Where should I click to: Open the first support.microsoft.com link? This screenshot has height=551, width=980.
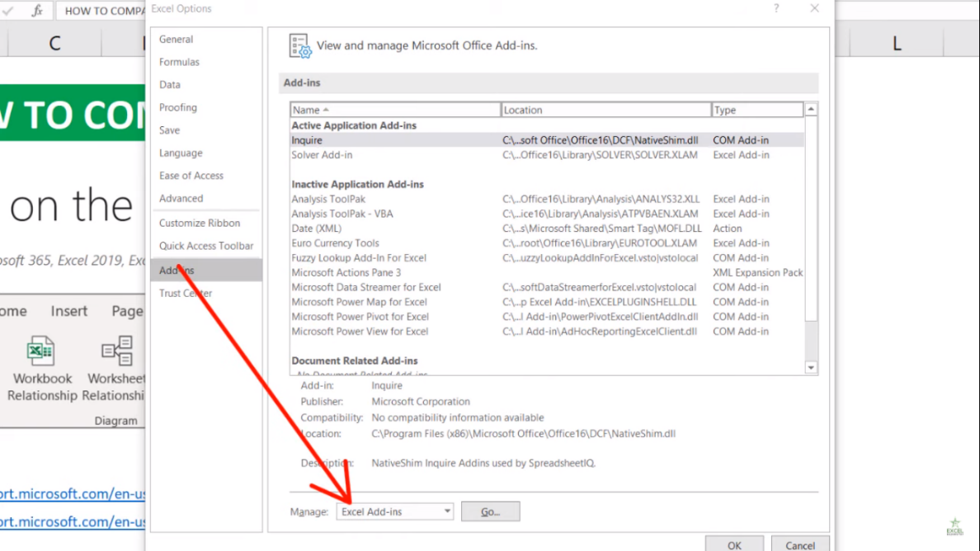(x=73, y=494)
